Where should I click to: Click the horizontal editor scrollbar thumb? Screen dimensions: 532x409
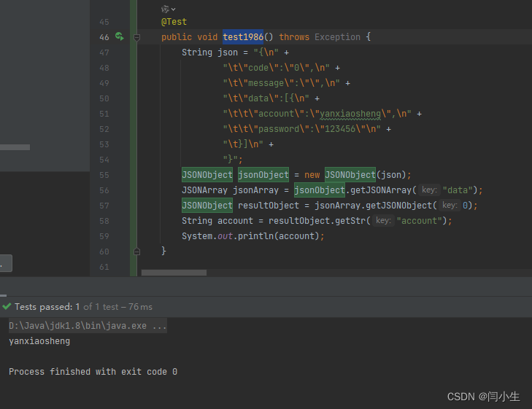(x=174, y=273)
